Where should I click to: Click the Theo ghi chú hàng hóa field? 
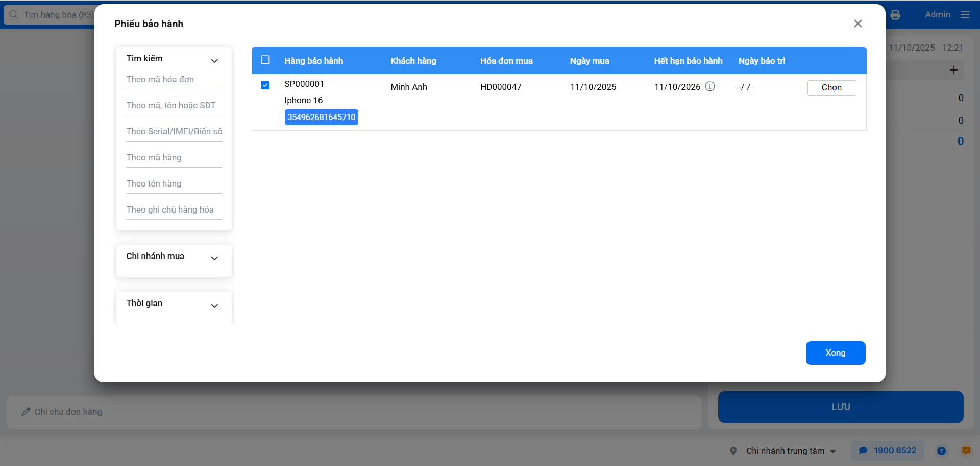(x=174, y=210)
